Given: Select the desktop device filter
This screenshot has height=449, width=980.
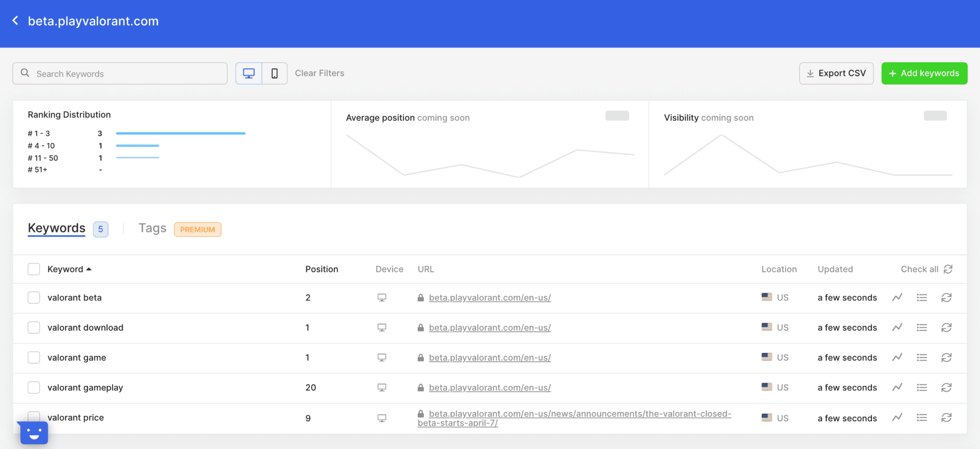Looking at the screenshot, I should click(249, 73).
